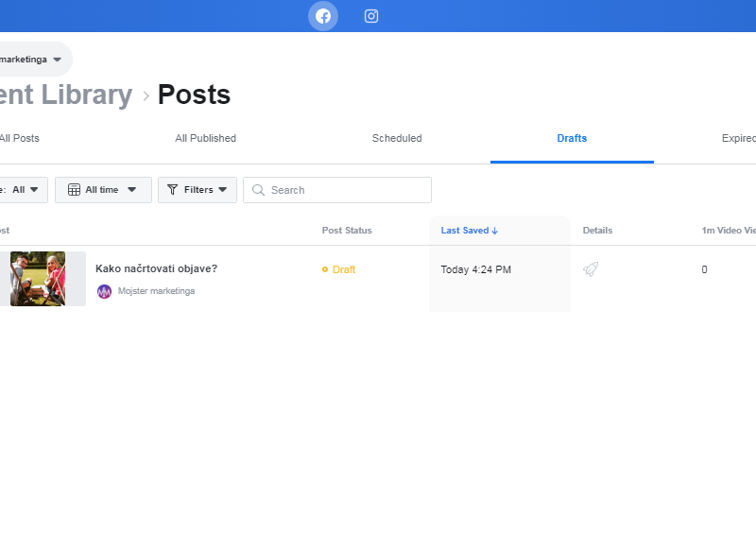Click the funnel icon on Filters
This screenshot has height=535, width=756.
click(173, 190)
